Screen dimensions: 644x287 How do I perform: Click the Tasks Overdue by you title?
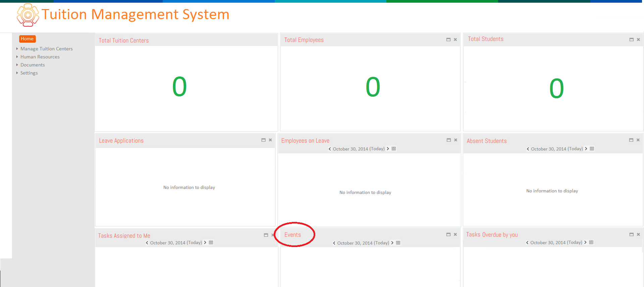pos(492,235)
